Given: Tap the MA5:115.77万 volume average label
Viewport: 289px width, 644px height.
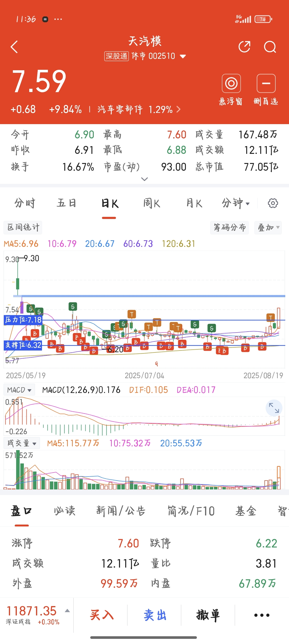Looking at the screenshot, I should coord(73,443).
